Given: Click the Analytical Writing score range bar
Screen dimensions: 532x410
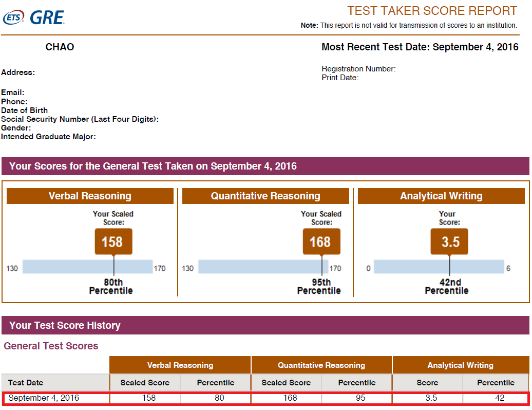Looking at the screenshot, I should (x=439, y=267).
